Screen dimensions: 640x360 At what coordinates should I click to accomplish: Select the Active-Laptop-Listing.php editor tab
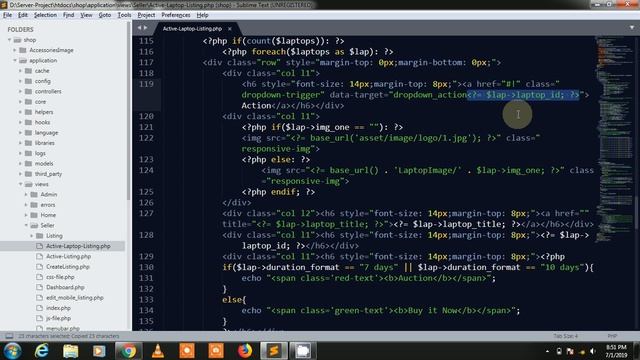[x=192, y=29]
